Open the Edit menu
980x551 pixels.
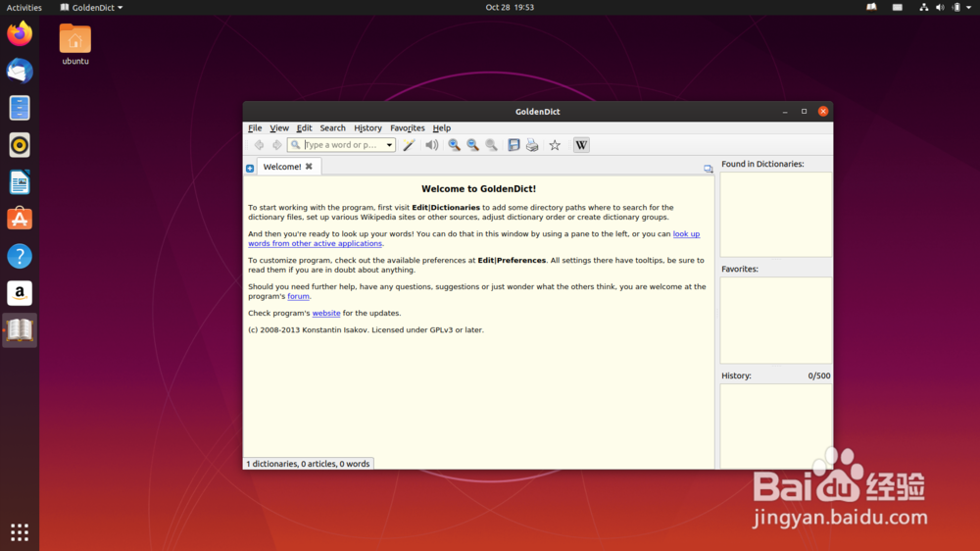coord(305,128)
